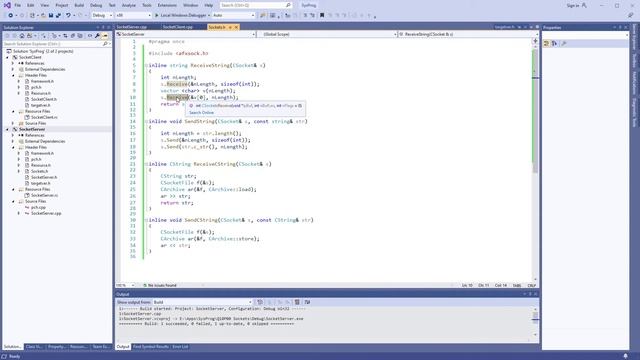Click the Output window vertical scrollbar

(536, 322)
